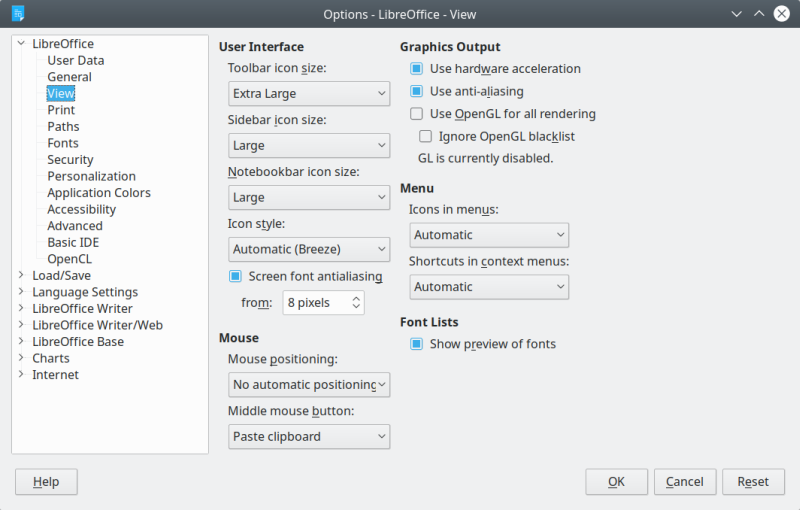The height and width of the screenshot is (510, 800).
Task: Select Basic IDE in options tree
Action: (73, 242)
